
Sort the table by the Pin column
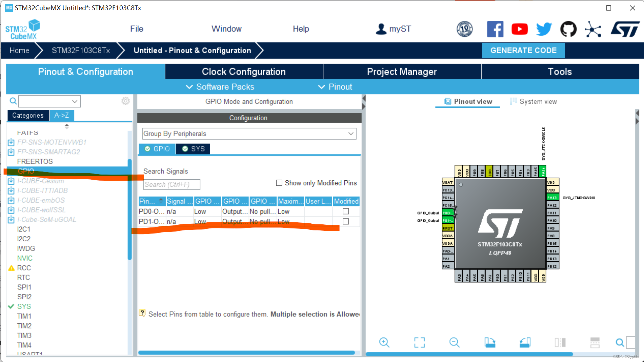point(152,201)
